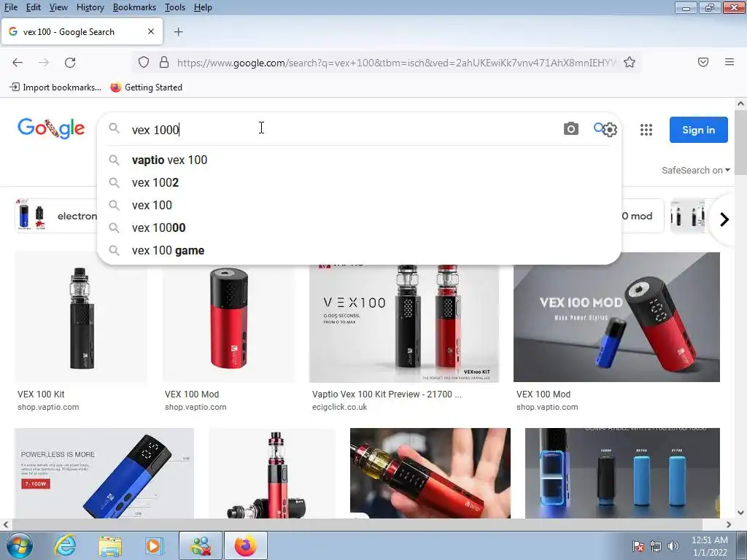
Task: Click the taskbar app with two people icon
Action: click(x=201, y=545)
